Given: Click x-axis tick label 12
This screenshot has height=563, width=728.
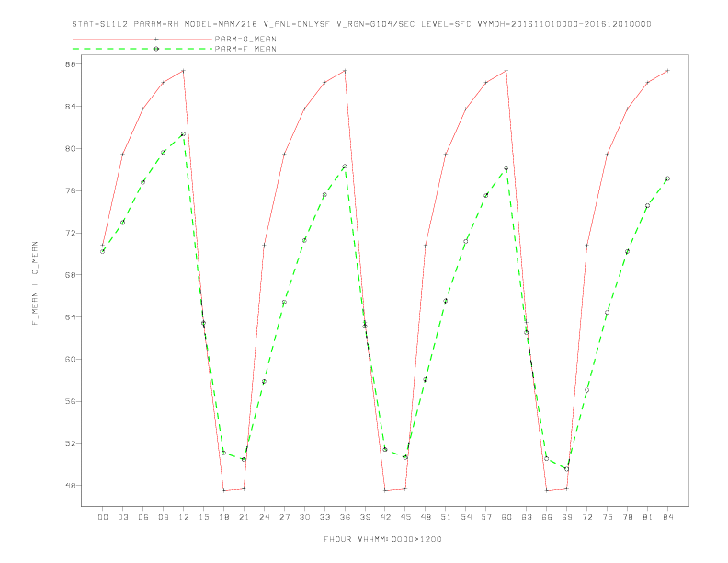Looking at the screenshot, I should tap(184, 517).
